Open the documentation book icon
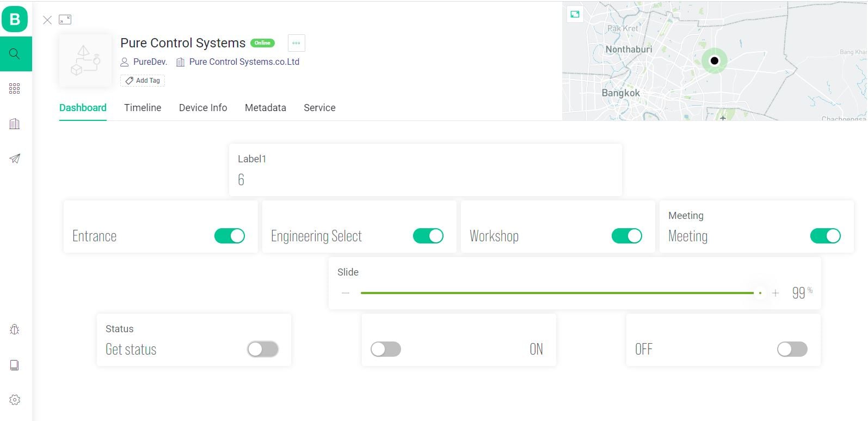Image resolution: width=868 pixels, height=421 pixels. tap(15, 365)
